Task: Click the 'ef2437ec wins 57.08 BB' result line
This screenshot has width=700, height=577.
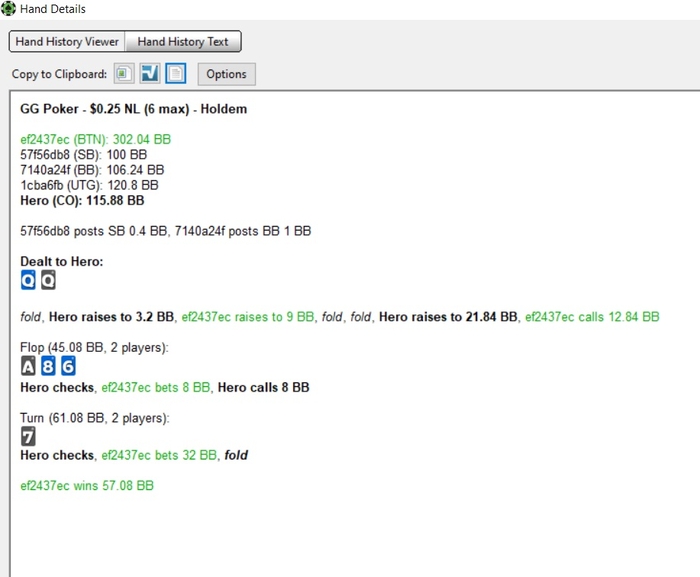Action: 87,485
